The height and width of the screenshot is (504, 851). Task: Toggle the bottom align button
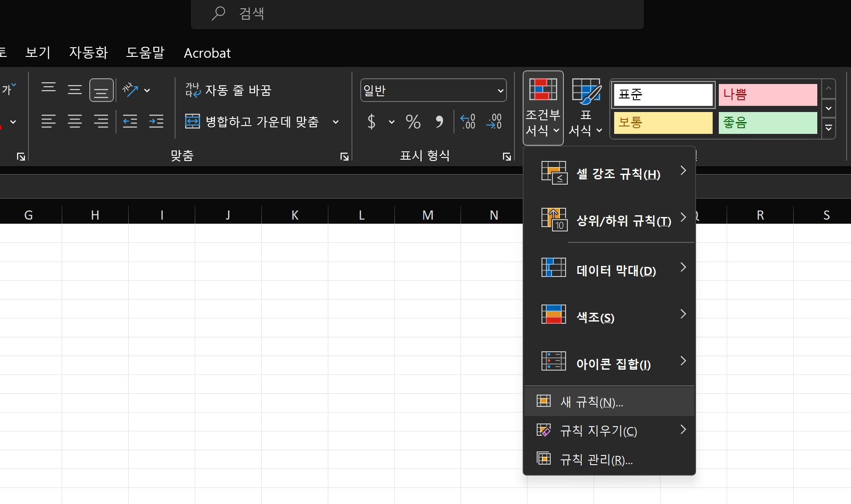pos(102,90)
